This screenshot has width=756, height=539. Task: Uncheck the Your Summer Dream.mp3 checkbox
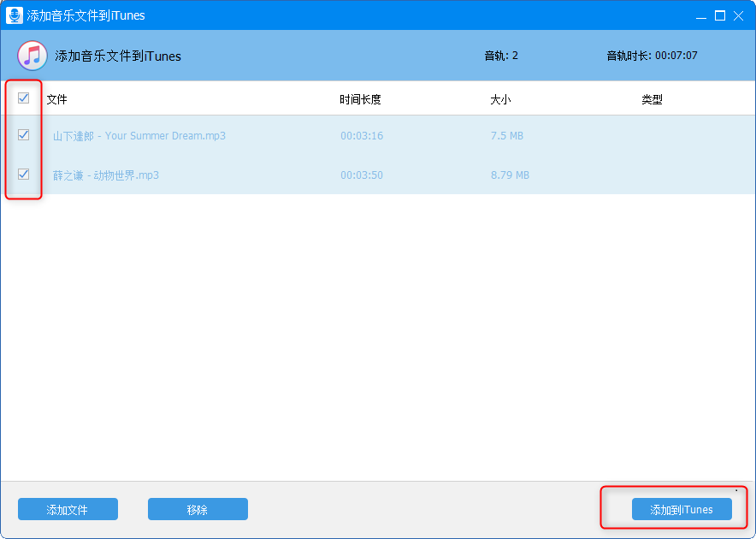23,134
